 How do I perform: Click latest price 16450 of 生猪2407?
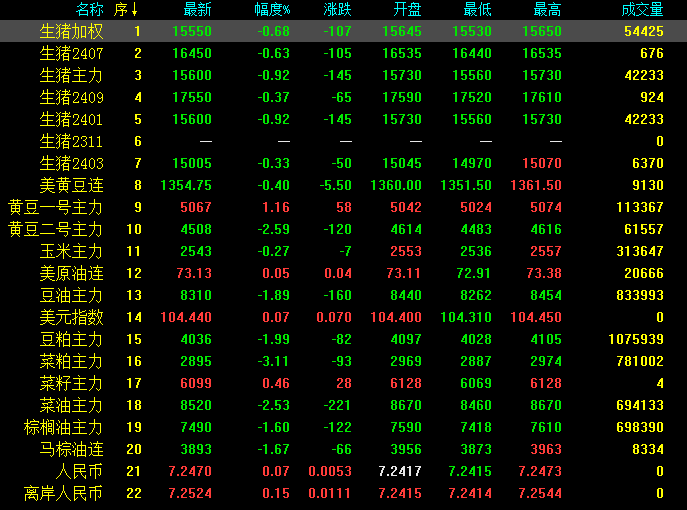click(192, 53)
